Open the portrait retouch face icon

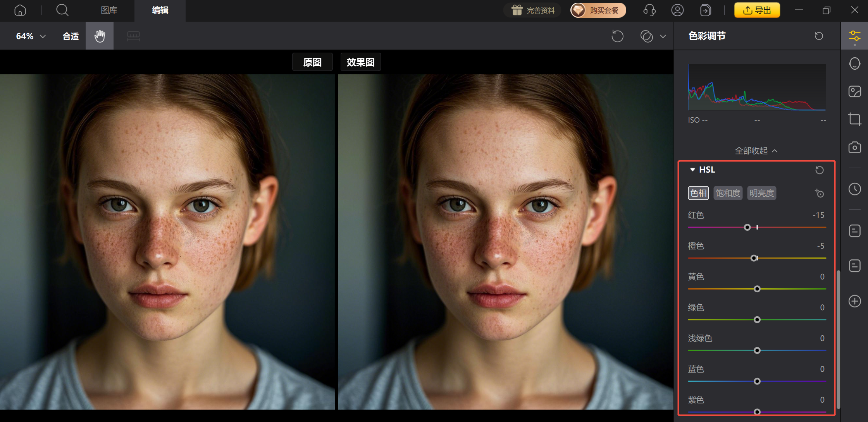[x=854, y=64]
